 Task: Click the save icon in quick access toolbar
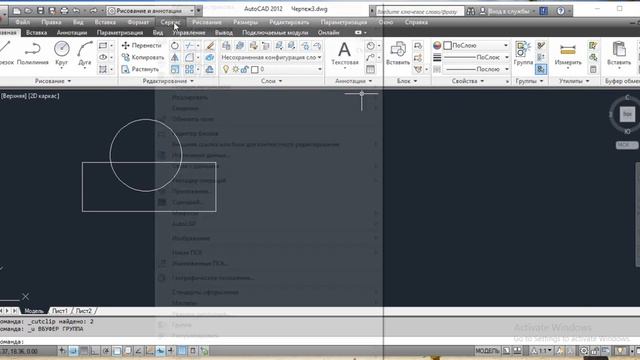click(x=40, y=11)
